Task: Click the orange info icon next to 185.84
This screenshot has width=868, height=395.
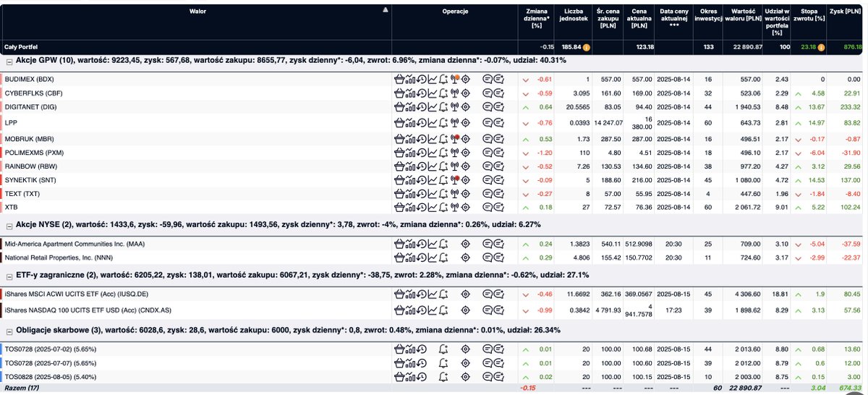Action: click(x=587, y=47)
